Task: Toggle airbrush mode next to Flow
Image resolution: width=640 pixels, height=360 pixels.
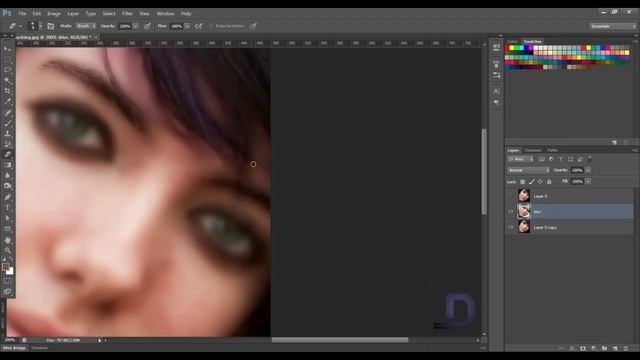Action: click(x=199, y=26)
